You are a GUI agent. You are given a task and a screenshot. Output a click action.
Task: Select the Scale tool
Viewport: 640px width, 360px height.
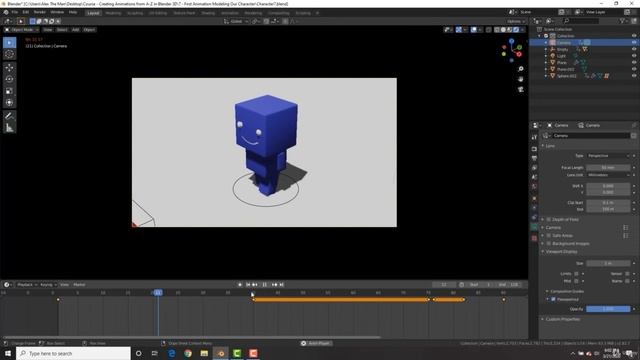(9, 91)
